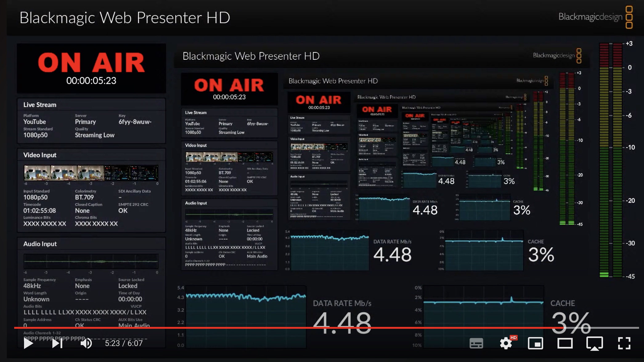This screenshot has height=362, width=644.
Task: Select the outermost Video Input panel heading
Action: [40, 155]
